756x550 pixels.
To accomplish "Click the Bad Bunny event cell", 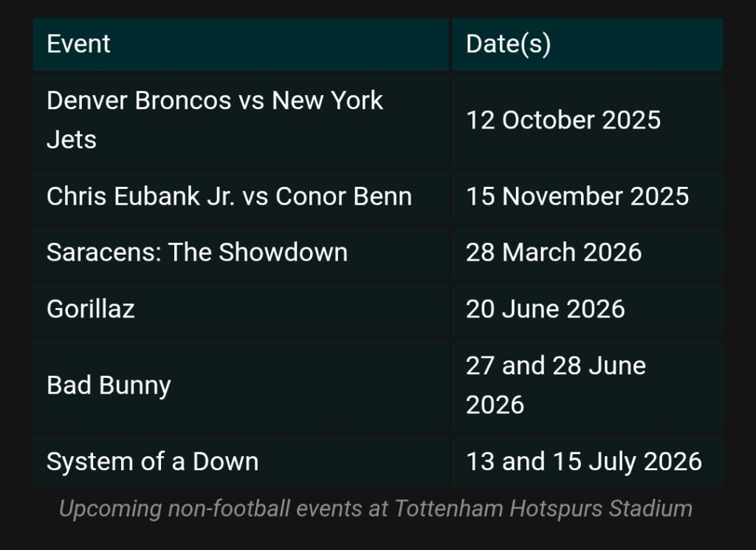I will pos(109,385).
